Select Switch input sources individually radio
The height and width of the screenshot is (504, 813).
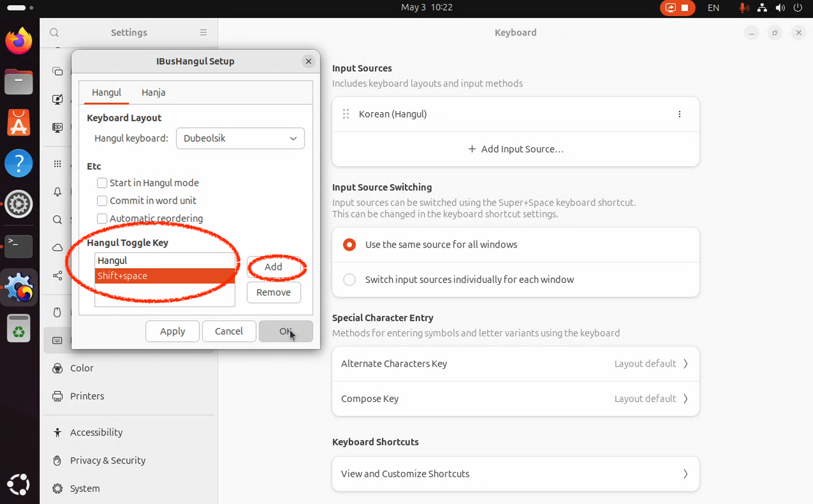pos(349,279)
